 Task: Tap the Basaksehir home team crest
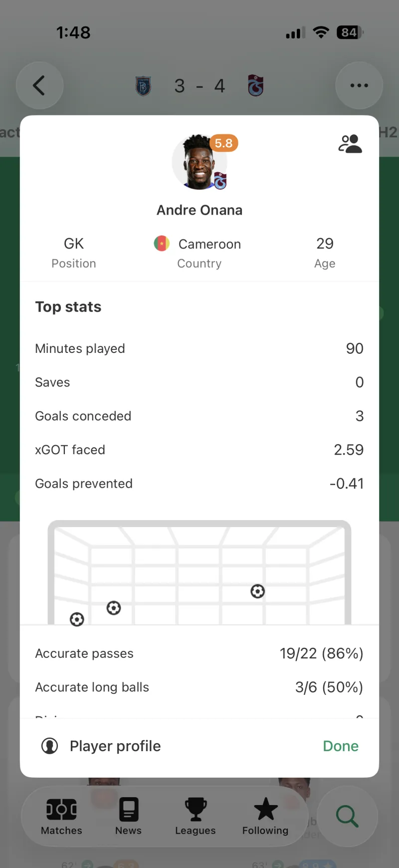(x=143, y=86)
